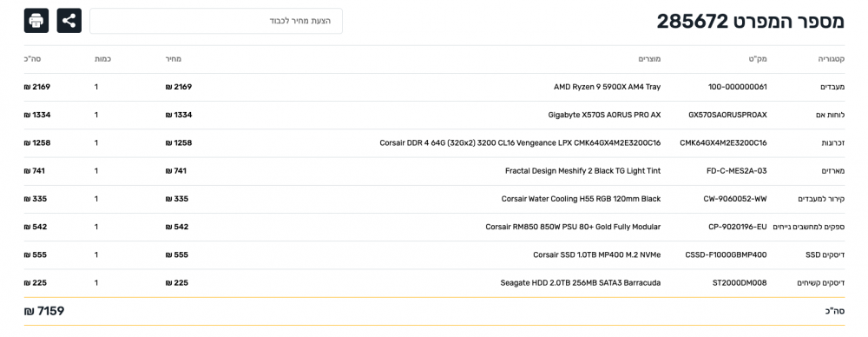Click the 'מוצרים' column header
868x337 pixels.
coord(650,59)
